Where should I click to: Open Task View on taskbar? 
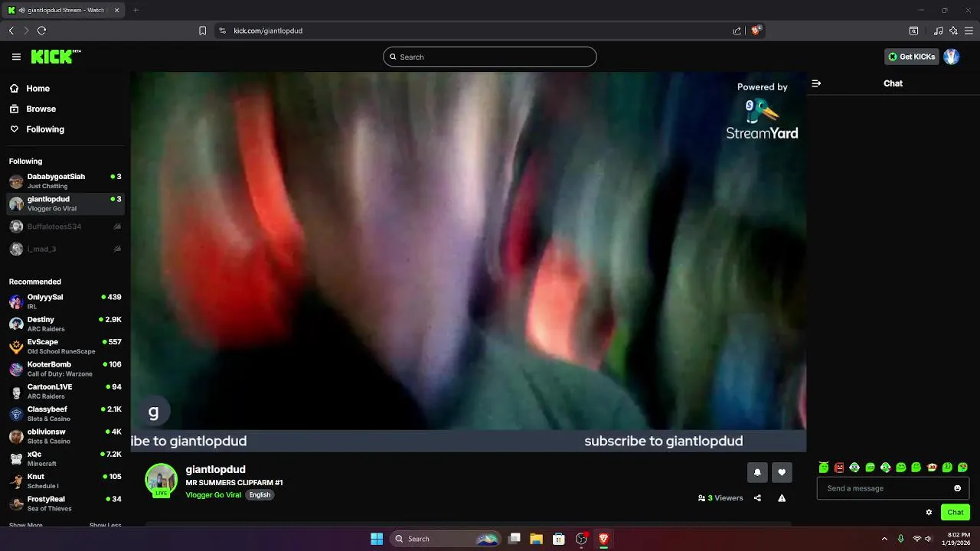514,539
